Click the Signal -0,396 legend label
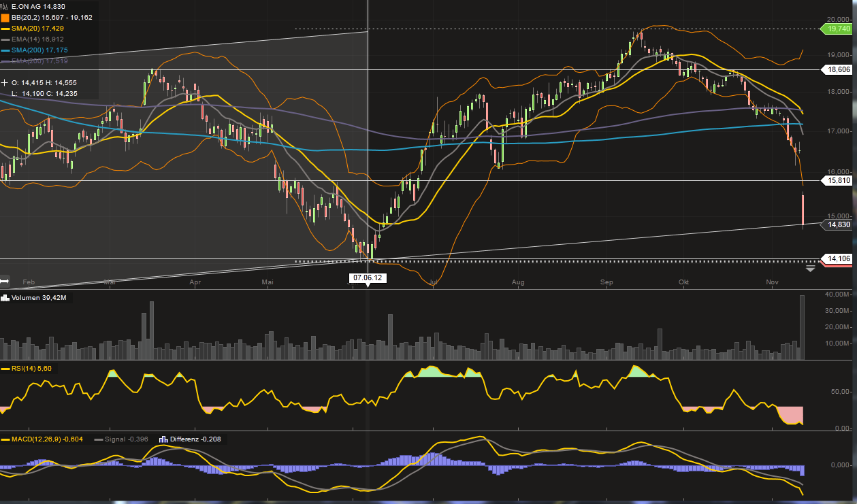Screen dimensions: 857x504 (127, 439)
